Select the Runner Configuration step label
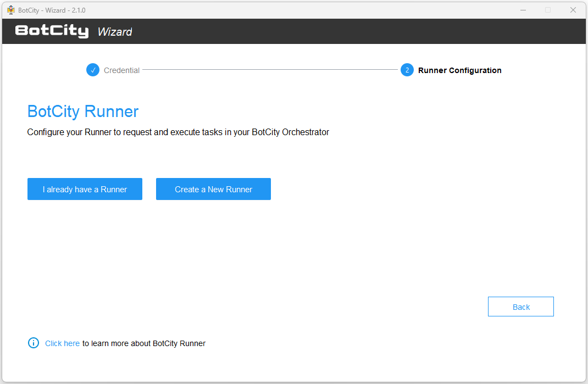 pos(460,70)
